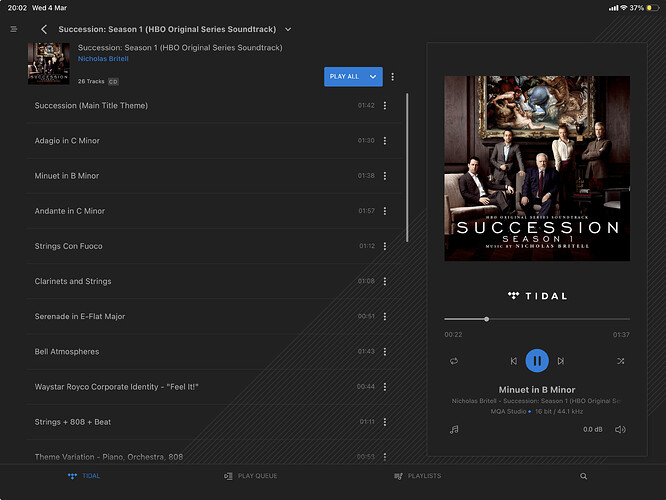Skip to the previous track
Viewport: 666px width, 500px height.
tap(514, 361)
